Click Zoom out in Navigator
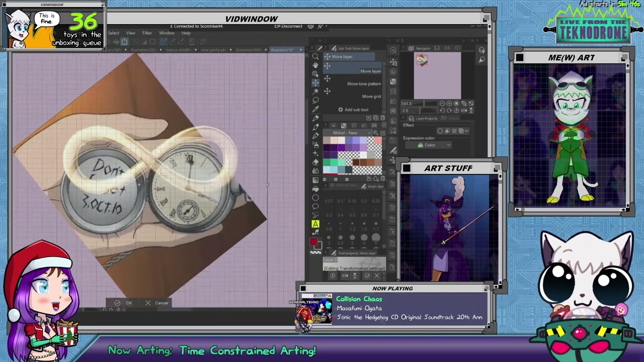Viewport: 644px width, 362px height. coord(443,104)
